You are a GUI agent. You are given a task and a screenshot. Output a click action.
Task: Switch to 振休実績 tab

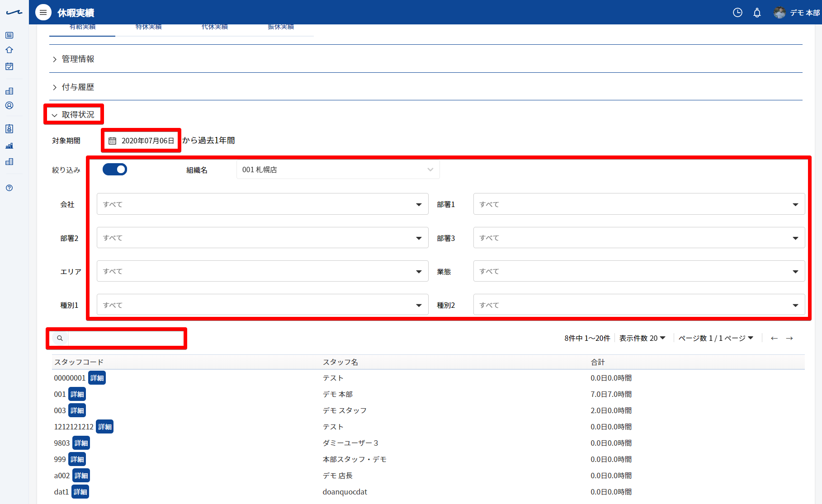point(280,28)
